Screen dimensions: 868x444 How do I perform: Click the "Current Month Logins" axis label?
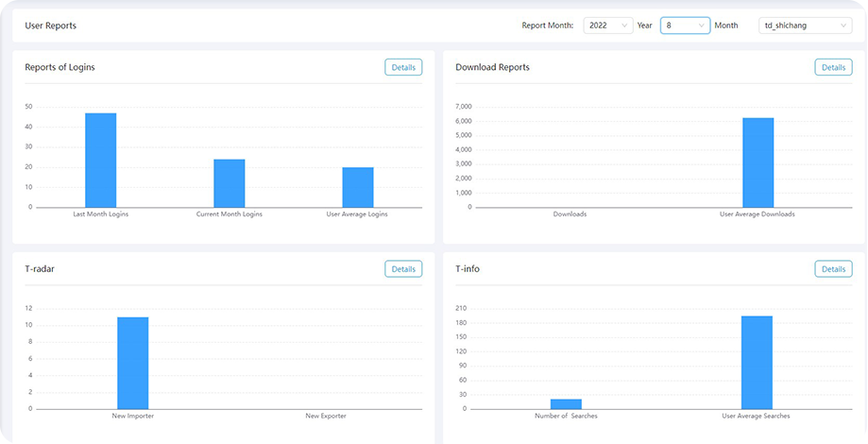(230, 214)
